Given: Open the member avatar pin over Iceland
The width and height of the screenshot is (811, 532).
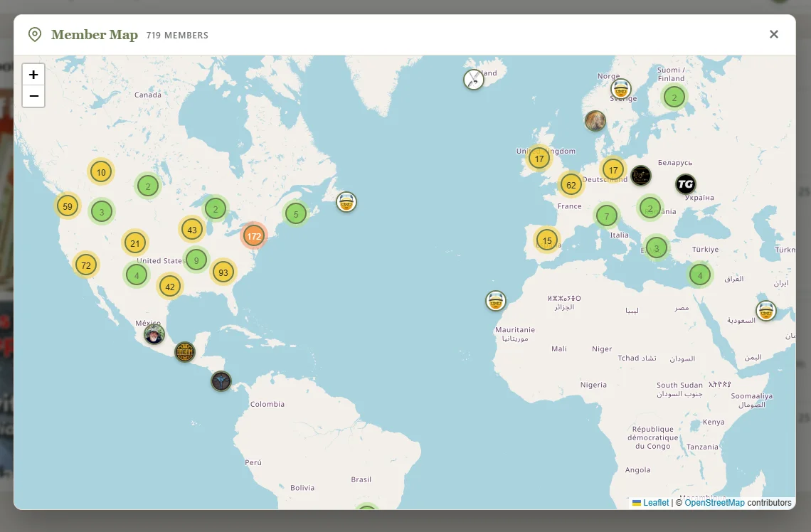Looking at the screenshot, I should [473, 79].
